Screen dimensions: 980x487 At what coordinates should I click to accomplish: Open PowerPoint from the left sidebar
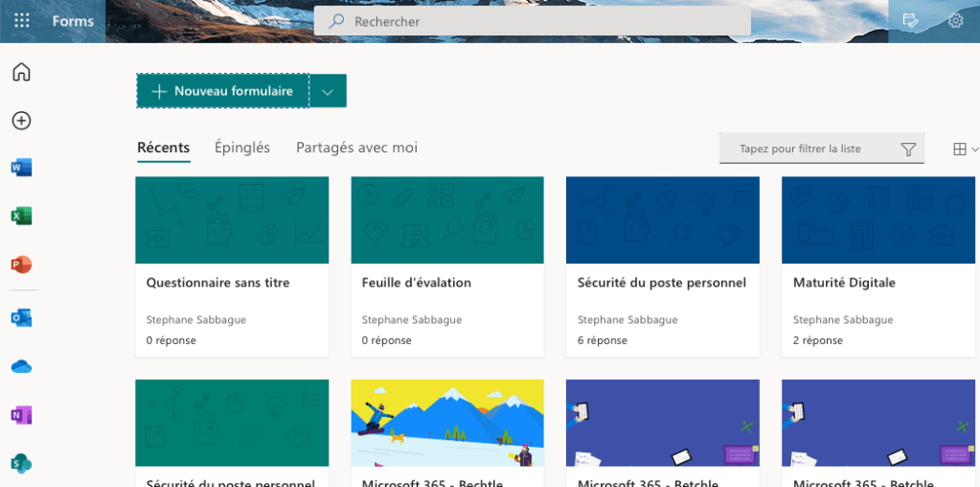pos(21,265)
